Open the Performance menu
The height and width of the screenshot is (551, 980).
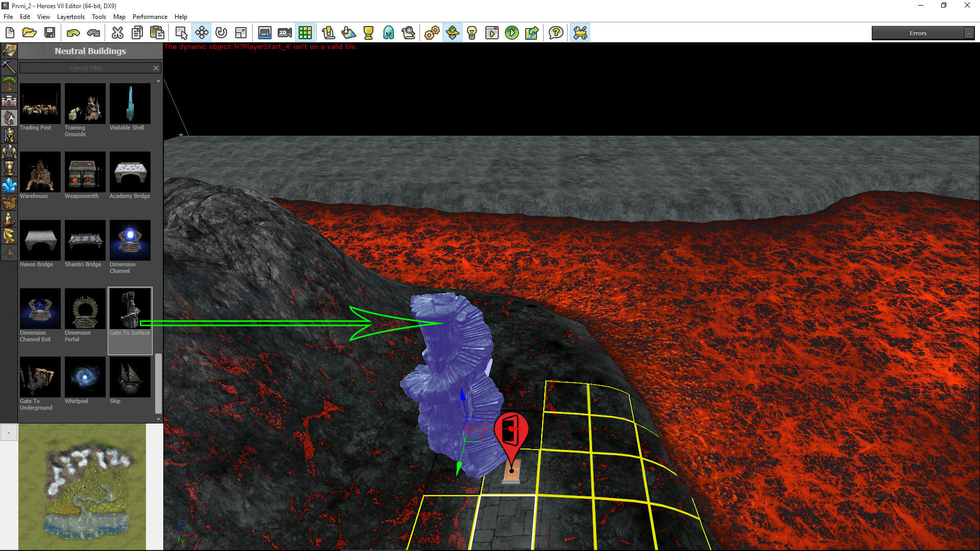[x=150, y=17]
